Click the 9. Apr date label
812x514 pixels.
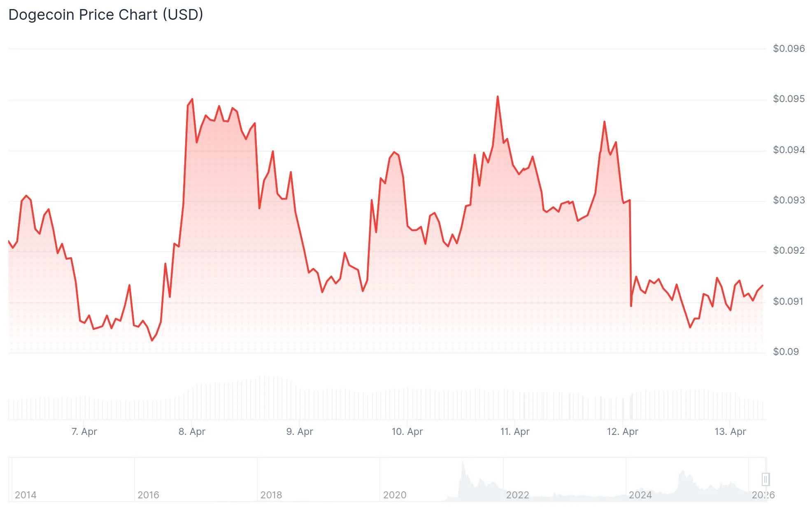pyautogui.click(x=300, y=432)
